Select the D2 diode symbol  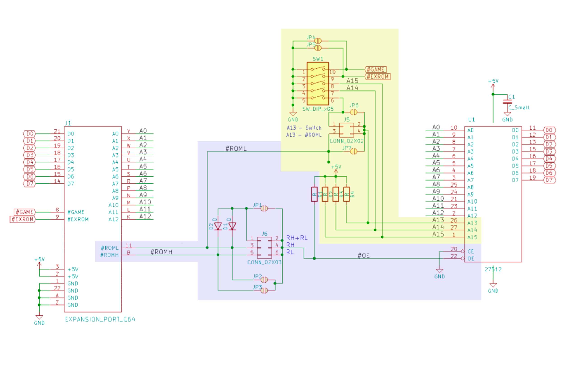(218, 226)
